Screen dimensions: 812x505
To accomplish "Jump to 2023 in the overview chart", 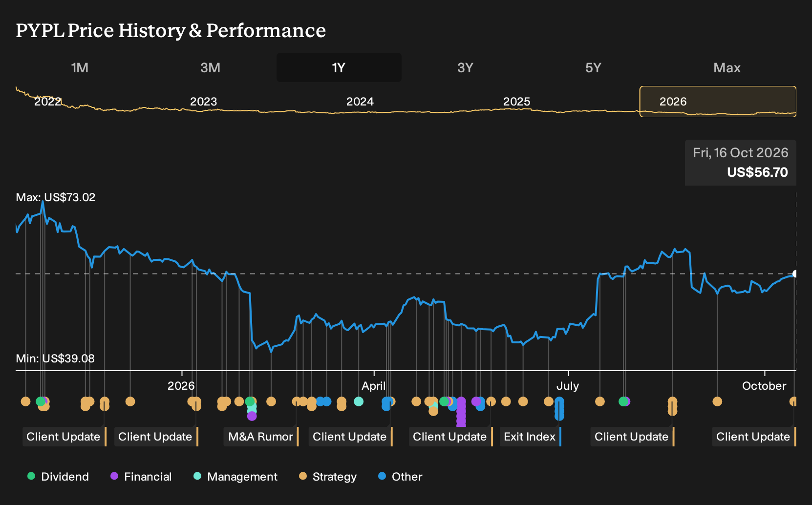I will pyautogui.click(x=203, y=102).
